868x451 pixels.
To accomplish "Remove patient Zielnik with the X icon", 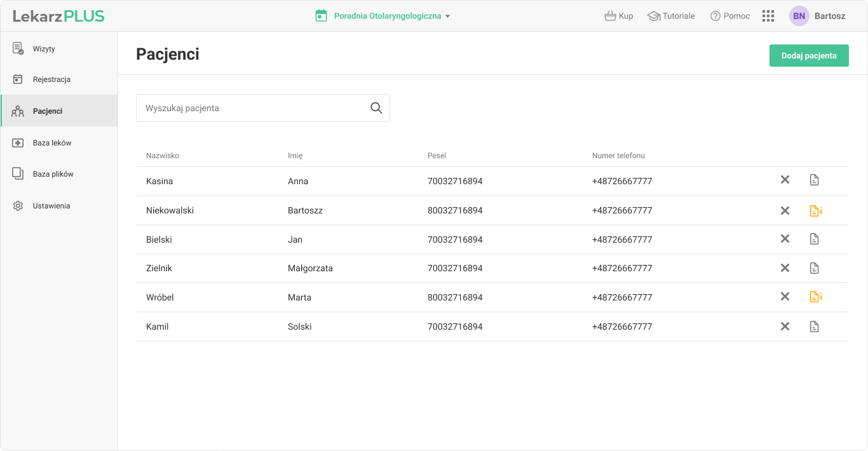I will click(785, 268).
